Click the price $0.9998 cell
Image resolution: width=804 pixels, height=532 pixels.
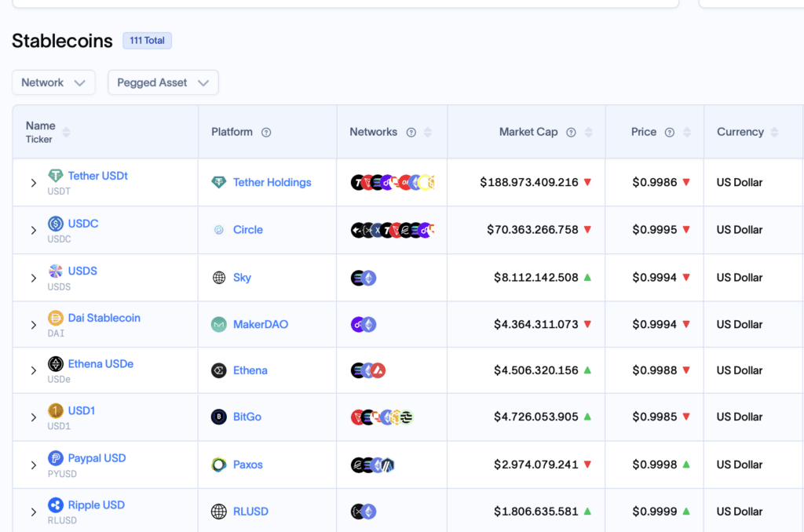click(x=655, y=465)
